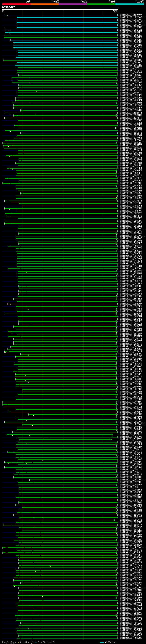Select the UniRef100_B6UB57 entry

point(131,85)
